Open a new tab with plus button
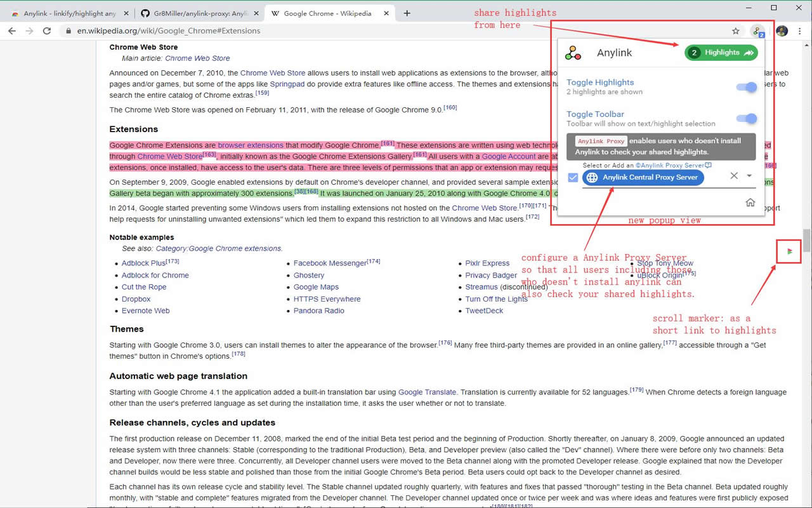812x508 pixels. 407,13
